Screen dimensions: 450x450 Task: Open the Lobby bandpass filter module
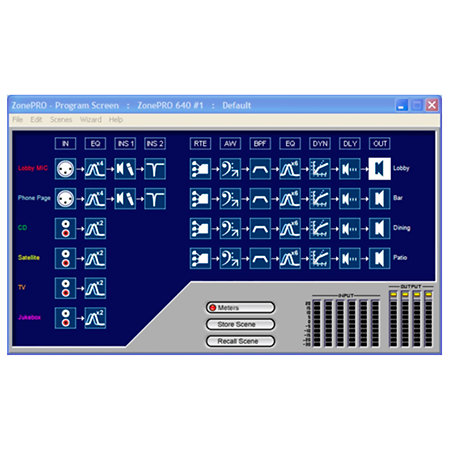[x=260, y=169]
